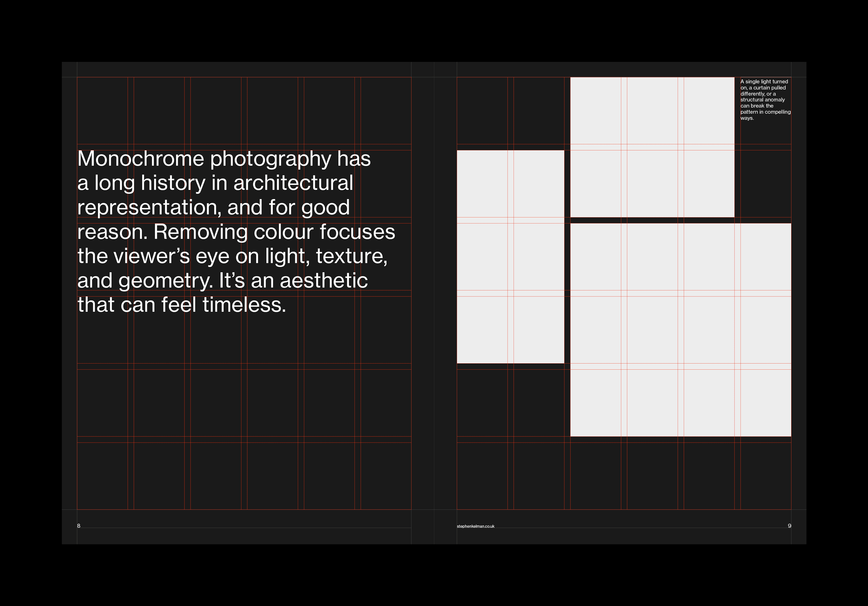Click the 'A single light turned on' caption
Viewport: 868px width, 606px height.
765,99
